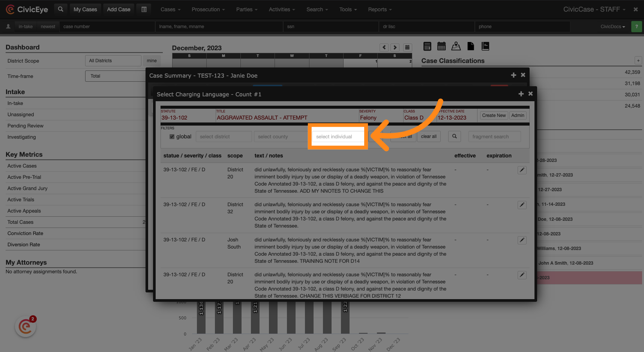This screenshot has height=352, width=644.
Task: Edit the District 32 charging language row
Action: pyautogui.click(x=522, y=205)
